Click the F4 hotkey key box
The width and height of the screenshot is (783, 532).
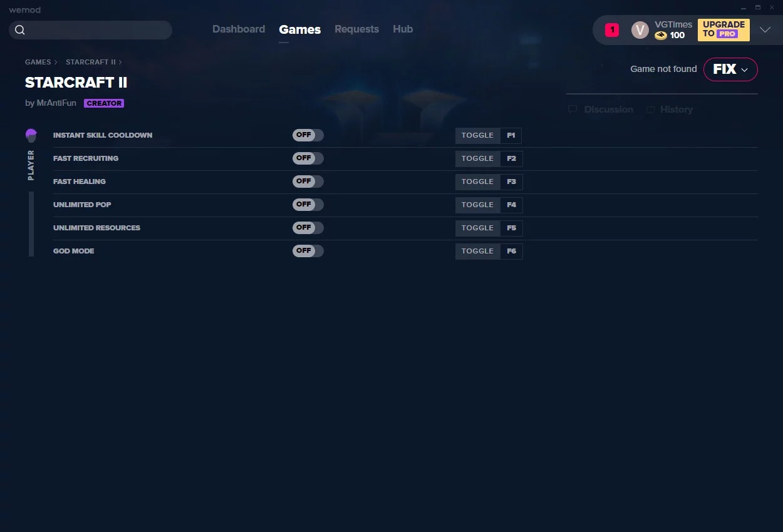511,205
